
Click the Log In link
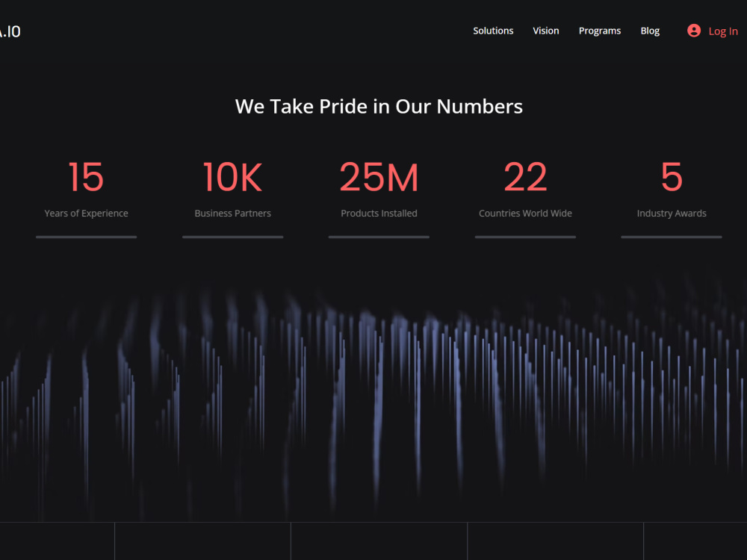722,31
